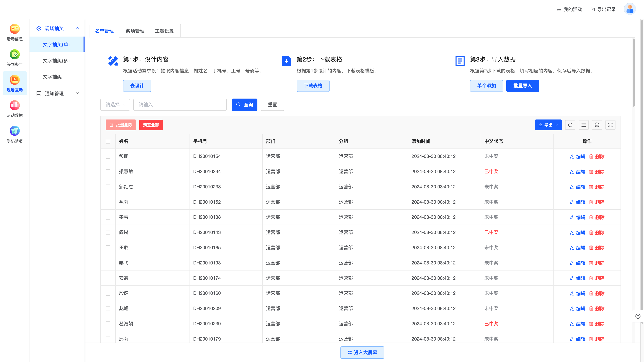The height and width of the screenshot is (362, 644).
Task: Check the checkbox for 梁慧敏 row
Action: (108, 172)
